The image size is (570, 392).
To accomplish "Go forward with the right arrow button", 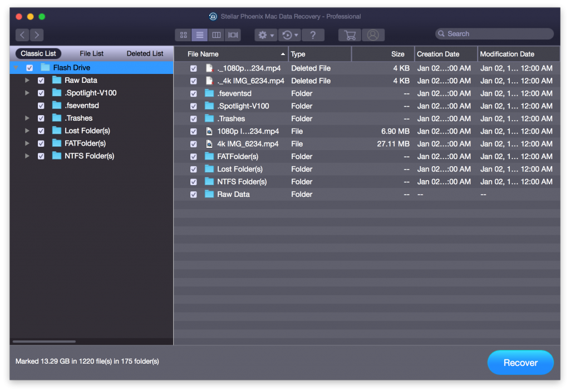I will 37,35.
